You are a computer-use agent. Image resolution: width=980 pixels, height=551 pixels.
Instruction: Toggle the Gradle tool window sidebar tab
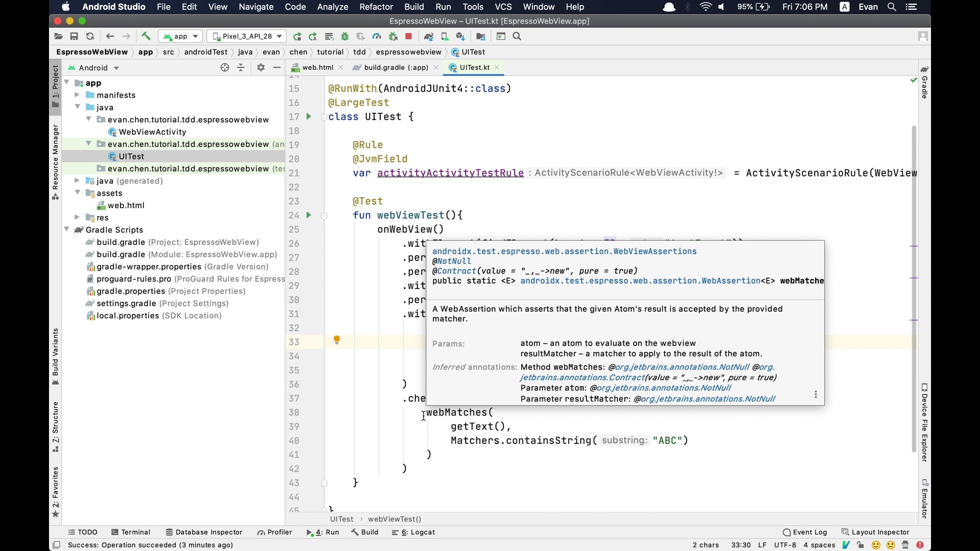[x=924, y=82]
